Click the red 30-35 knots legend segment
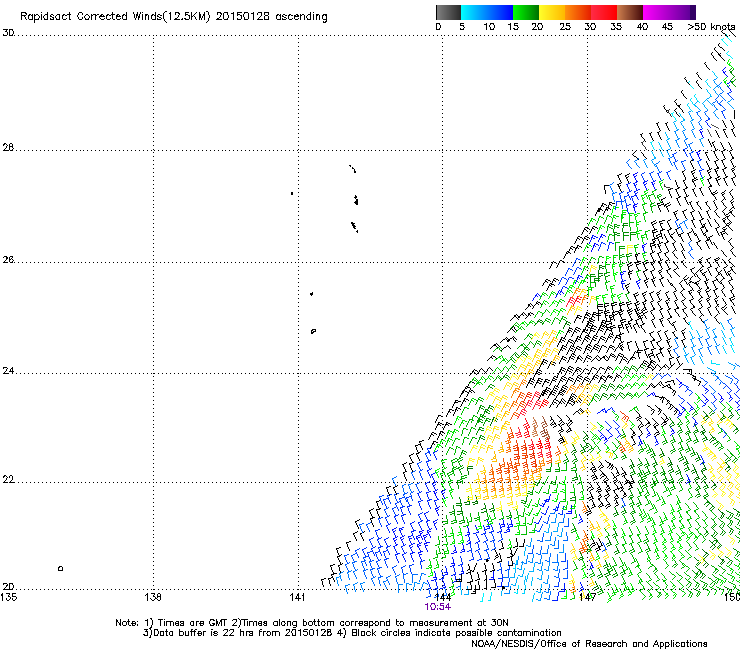 [604, 12]
